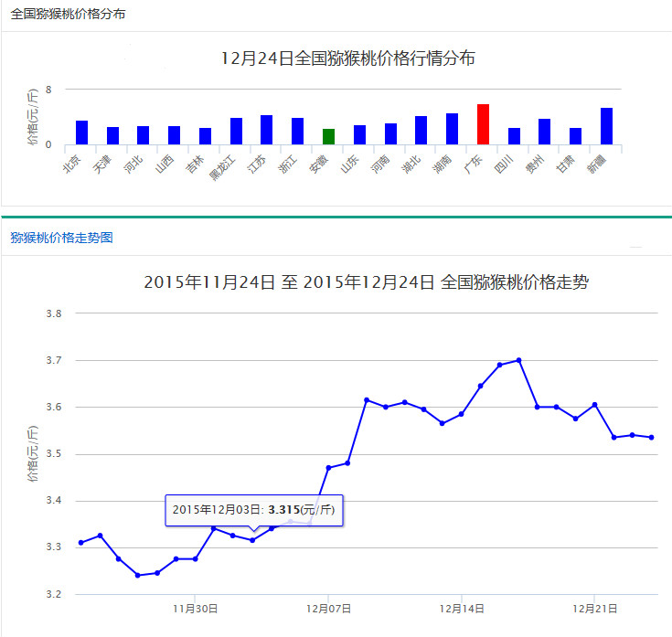Screen dimensions: 672x637
Task: Click the green 安徽 bar
Action: click(328, 136)
